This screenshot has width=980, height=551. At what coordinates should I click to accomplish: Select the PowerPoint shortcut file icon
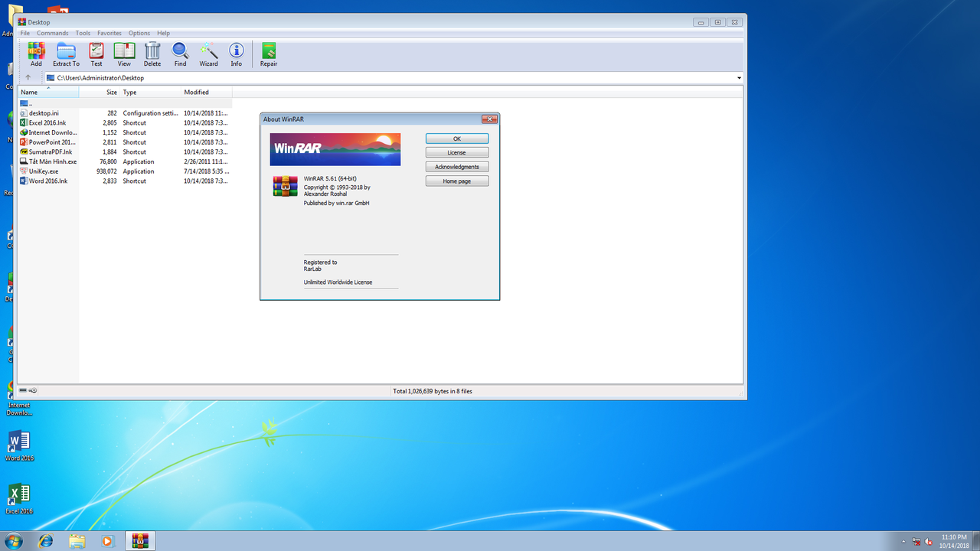click(24, 142)
